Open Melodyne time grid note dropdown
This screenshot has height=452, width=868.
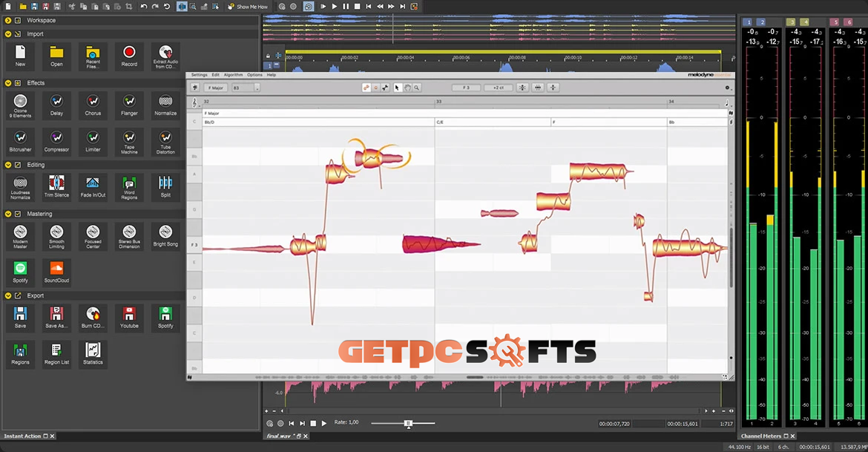(727, 103)
